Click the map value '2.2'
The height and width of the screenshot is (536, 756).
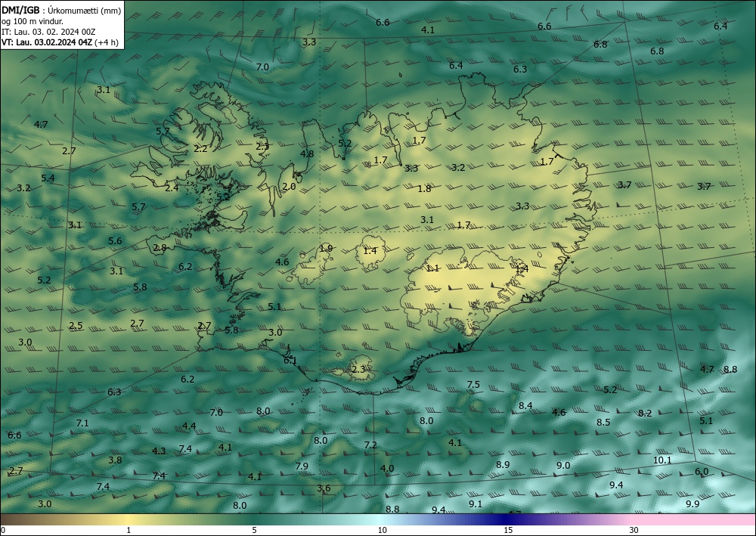(200, 149)
